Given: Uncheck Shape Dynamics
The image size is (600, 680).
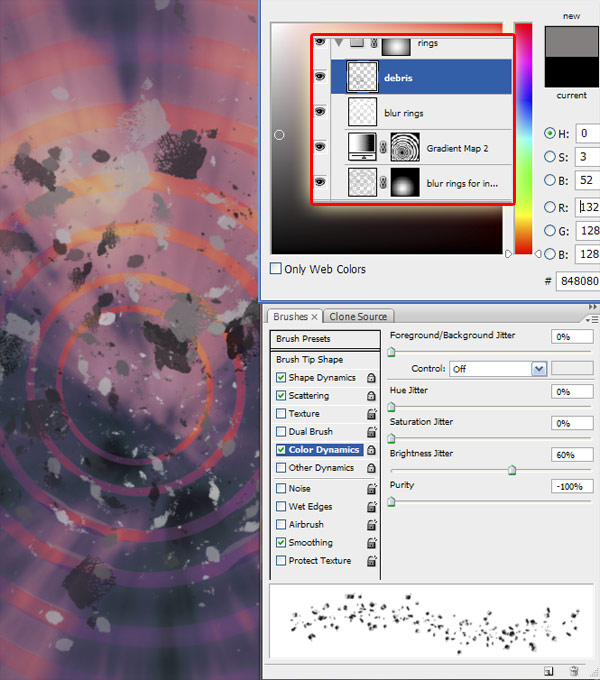Looking at the screenshot, I should (x=281, y=378).
